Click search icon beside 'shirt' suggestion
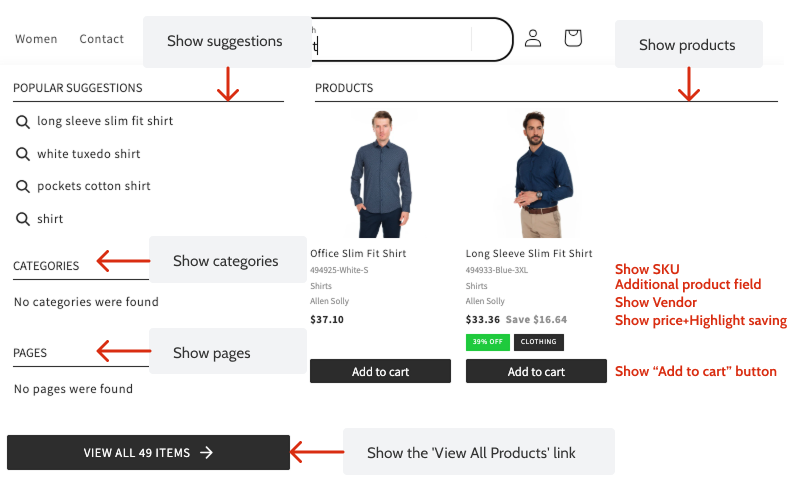789x487 pixels. [22, 219]
